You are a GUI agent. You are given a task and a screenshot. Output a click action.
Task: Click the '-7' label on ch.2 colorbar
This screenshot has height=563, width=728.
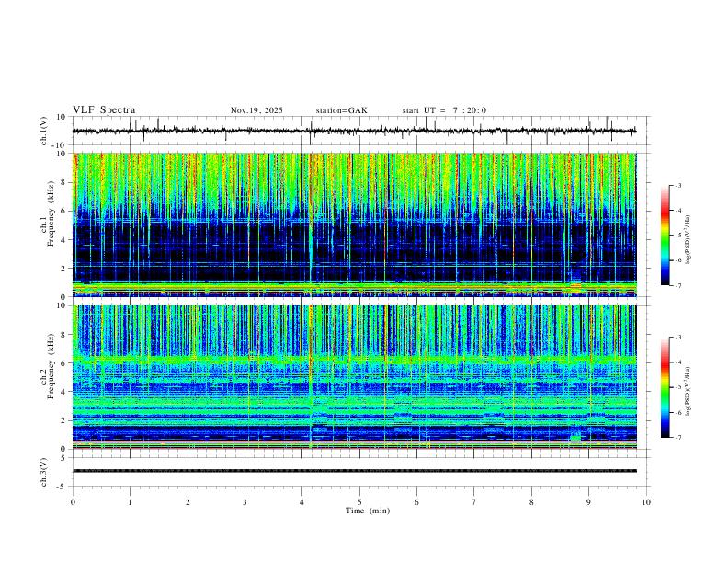(x=677, y=438)
